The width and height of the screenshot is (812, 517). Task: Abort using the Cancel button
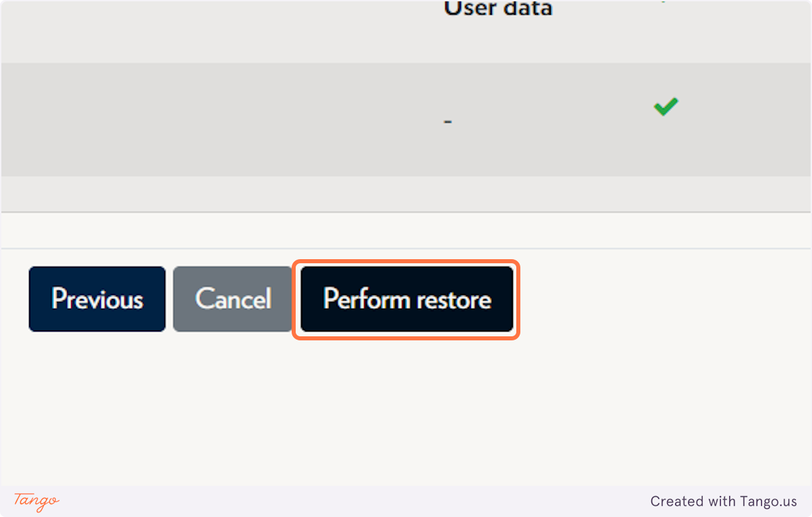coord(233,299)
